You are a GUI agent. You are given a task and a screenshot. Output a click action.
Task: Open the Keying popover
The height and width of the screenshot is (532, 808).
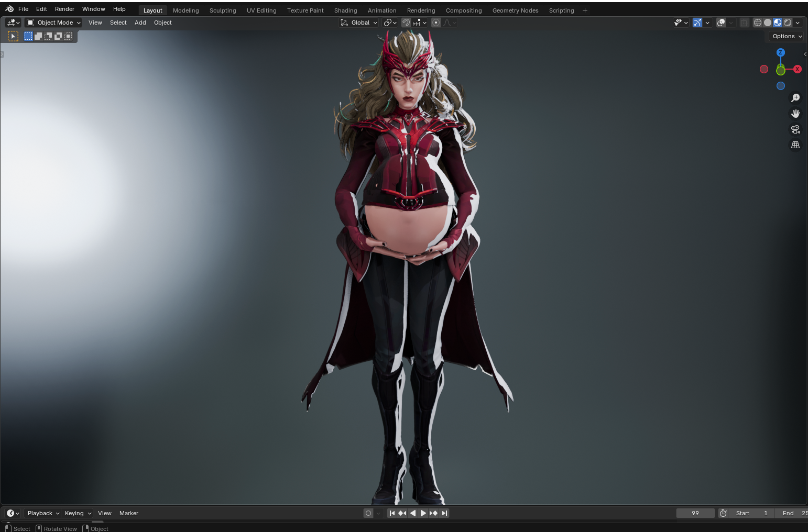78,513
